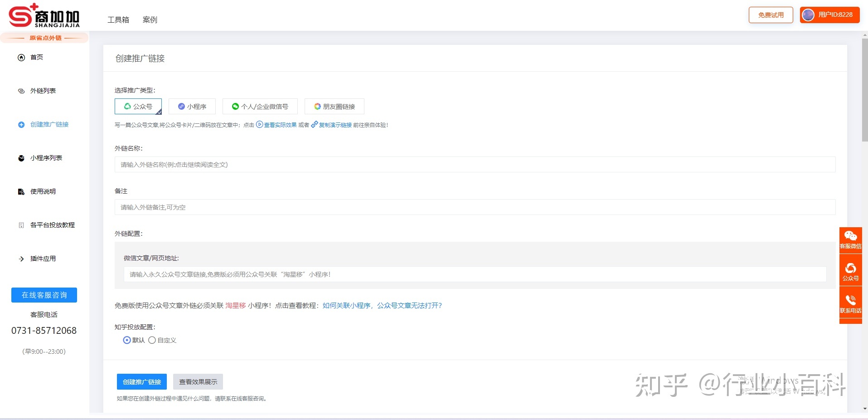Click the 小程序列表 sidebar icon

(x=21, y=158)
